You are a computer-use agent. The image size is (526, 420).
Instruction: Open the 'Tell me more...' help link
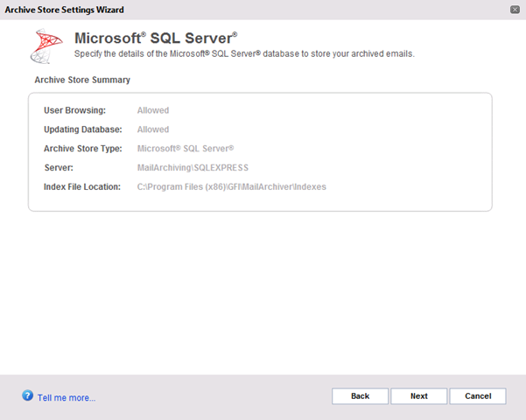(x=67, y=397)
